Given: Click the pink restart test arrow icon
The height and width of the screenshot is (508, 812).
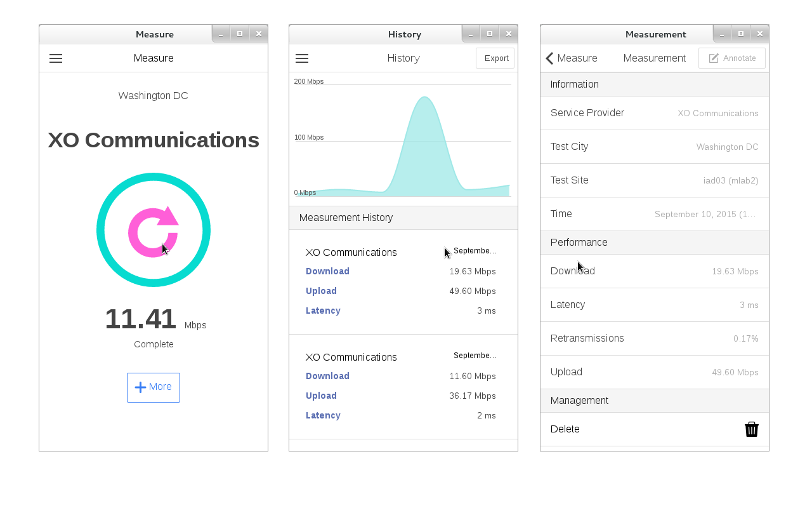Looking at the screenshot, I should click(x=154, y=232).
